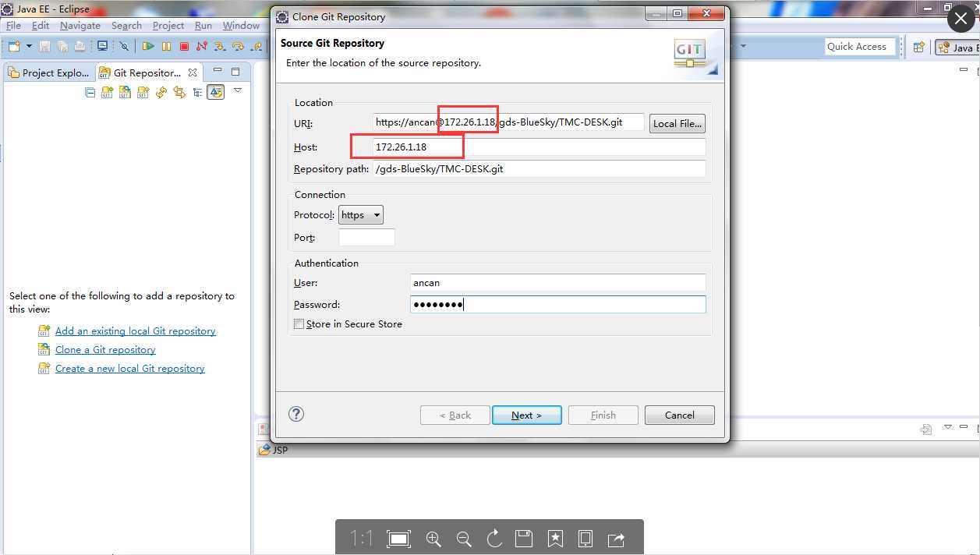Click Create new Git repository toolbar icon

[143, 92]
